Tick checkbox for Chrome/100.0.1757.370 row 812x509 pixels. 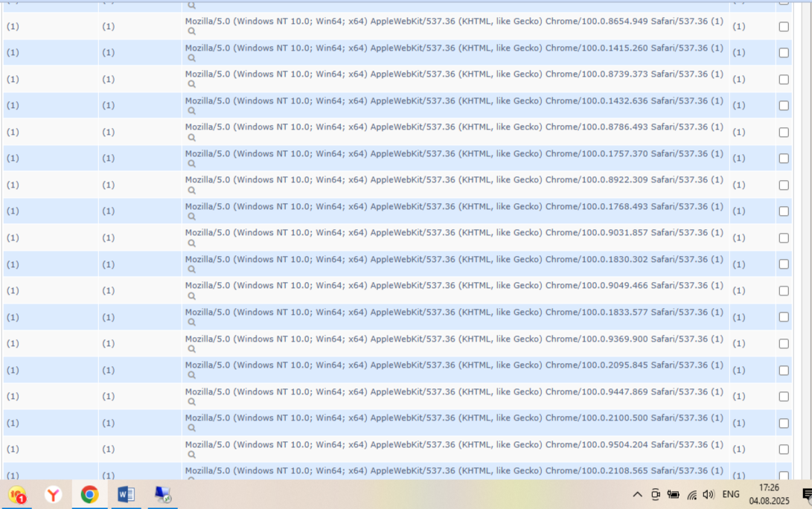[x=784, y=159]
